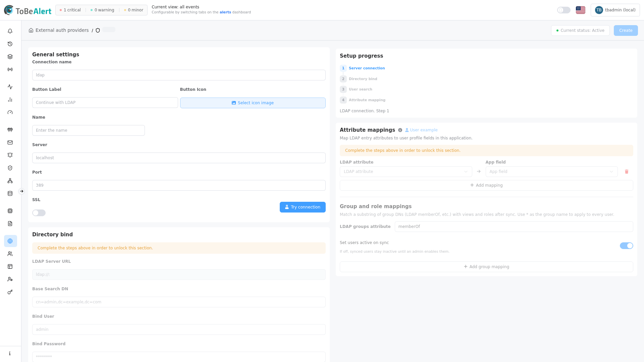644x362 pixels.
Task: Open the history clock in the sidebar
Action: coord(10,44)
